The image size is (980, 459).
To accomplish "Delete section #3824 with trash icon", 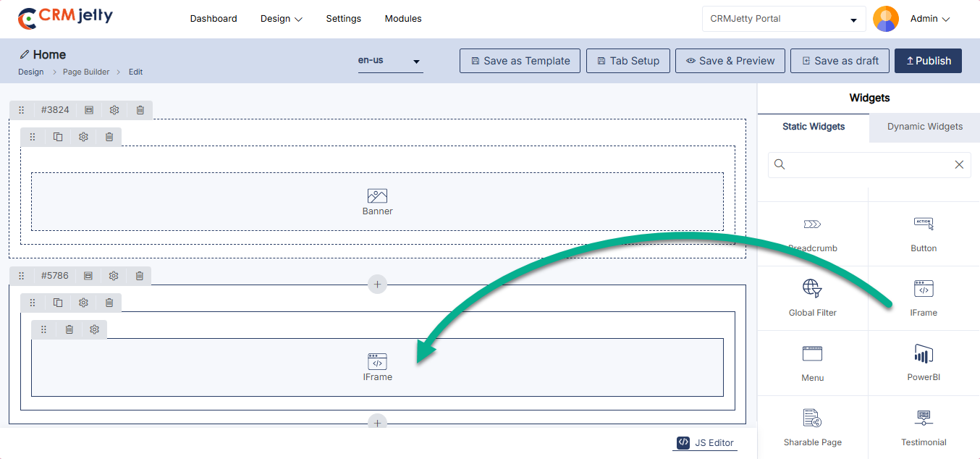I will click(140, 110).
